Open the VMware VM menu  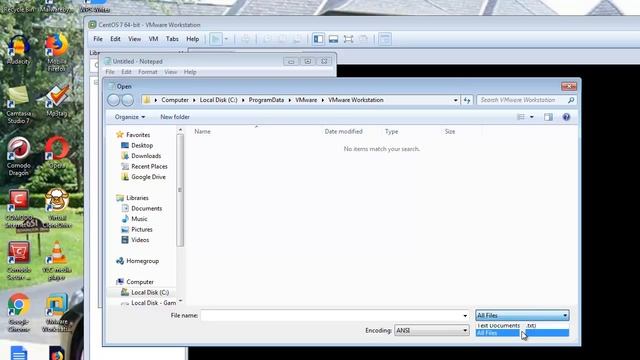click(x=153, y=39)
